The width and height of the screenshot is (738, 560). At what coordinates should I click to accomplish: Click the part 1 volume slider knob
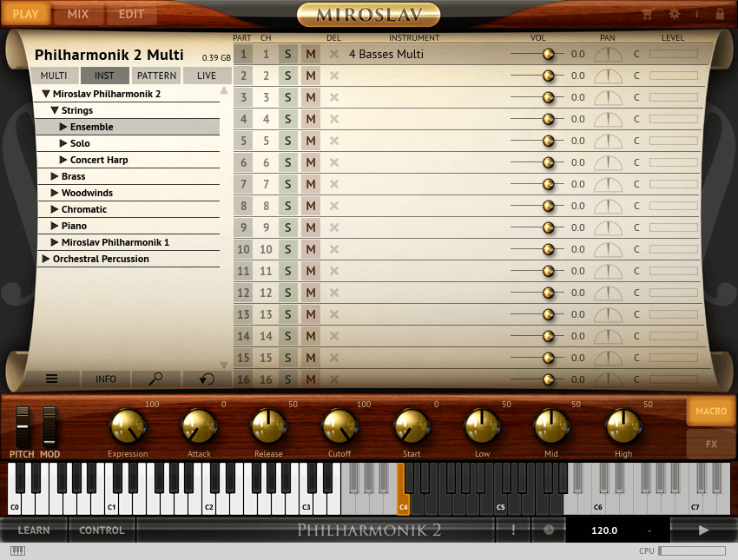[x=549, y=54]
